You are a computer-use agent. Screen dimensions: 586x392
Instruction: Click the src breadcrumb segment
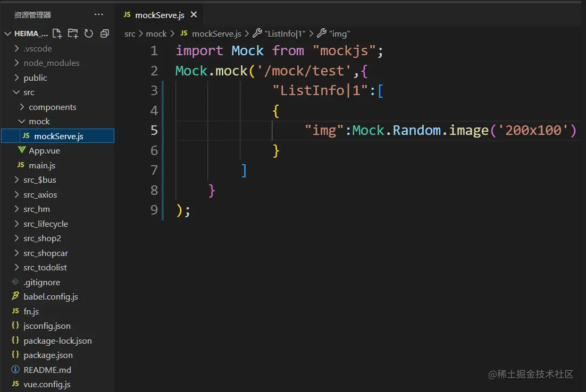tap(130, 34)
